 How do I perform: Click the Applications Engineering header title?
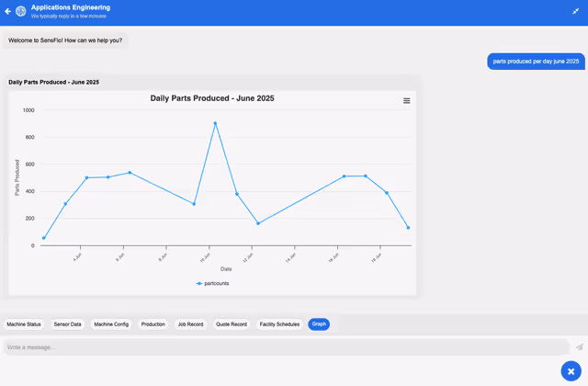[x=71, y=7]
